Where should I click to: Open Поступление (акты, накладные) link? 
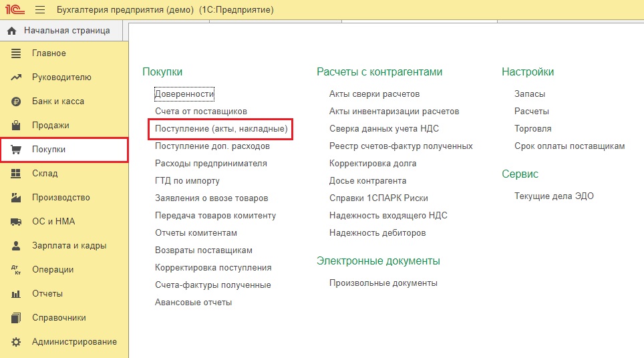[221, 128]
